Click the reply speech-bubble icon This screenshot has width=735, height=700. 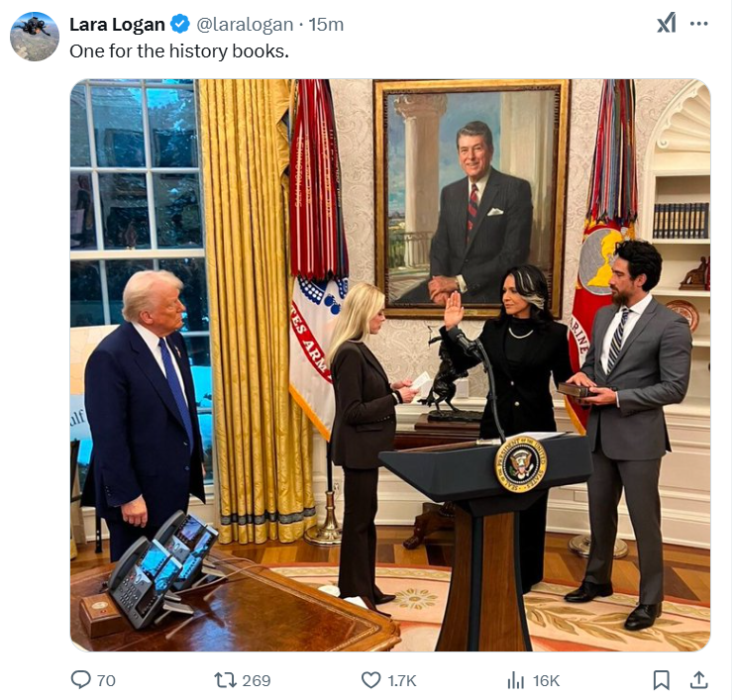80,679
